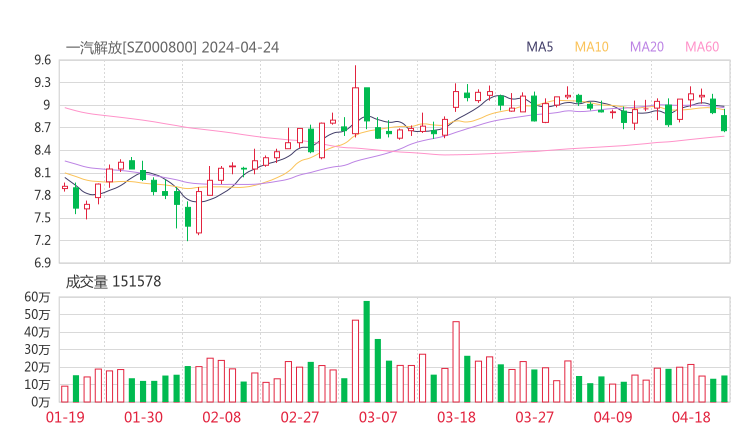The width and height of the screenshot is (740, 440).
Task: Click the 01-19 date axis label
Action: point(65,417)
